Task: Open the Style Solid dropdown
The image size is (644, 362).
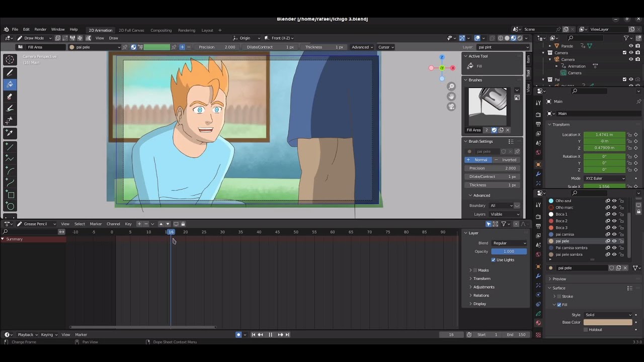Action: (608, 315)
